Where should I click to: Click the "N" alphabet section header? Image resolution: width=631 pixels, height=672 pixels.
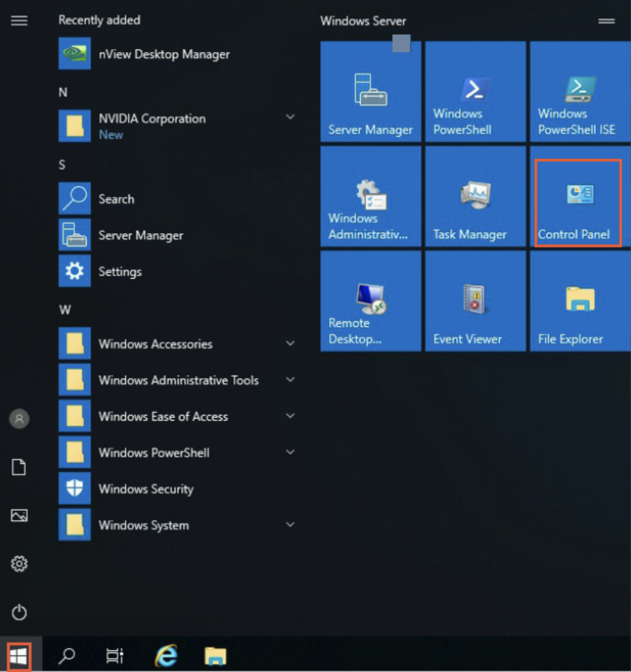coord(63,92)
